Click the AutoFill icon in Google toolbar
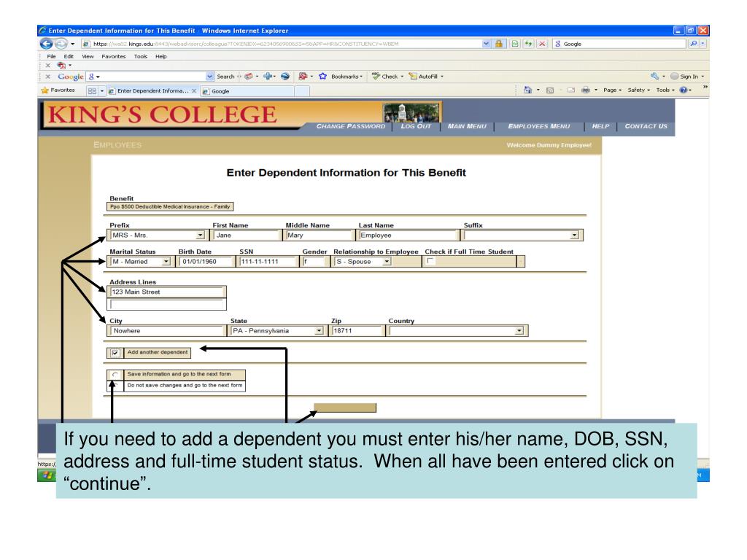747x560 pixels. 413,76
